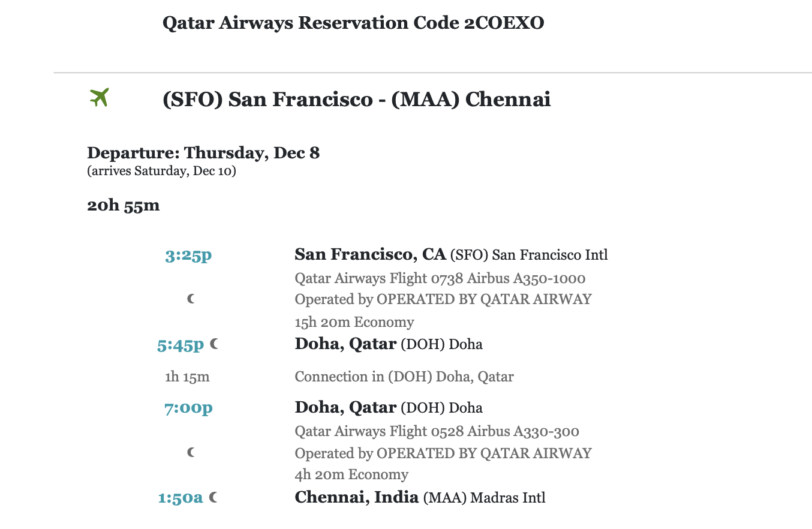The width and height of the screenshot is (812, 529).
Task: Click the green airplane icon
Action: point(99,97)
